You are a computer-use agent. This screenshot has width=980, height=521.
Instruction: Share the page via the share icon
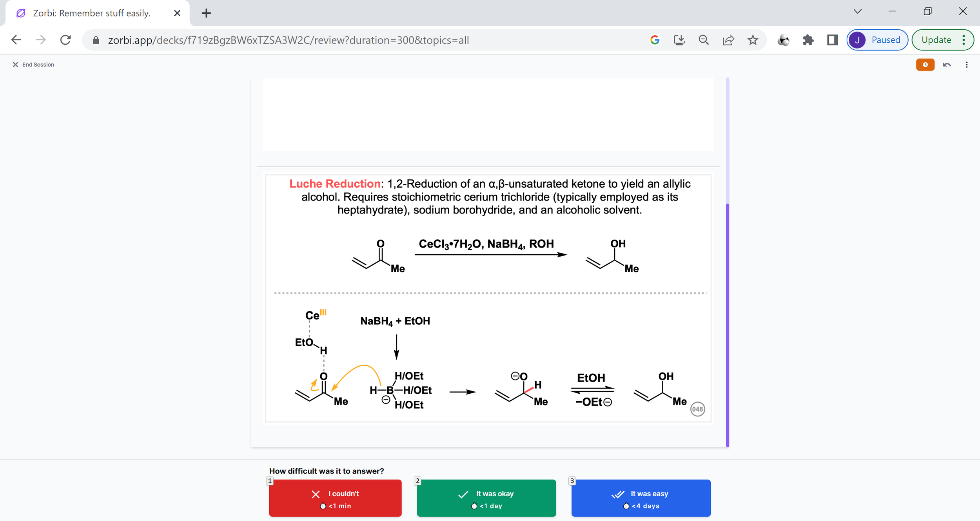(728, 40)
